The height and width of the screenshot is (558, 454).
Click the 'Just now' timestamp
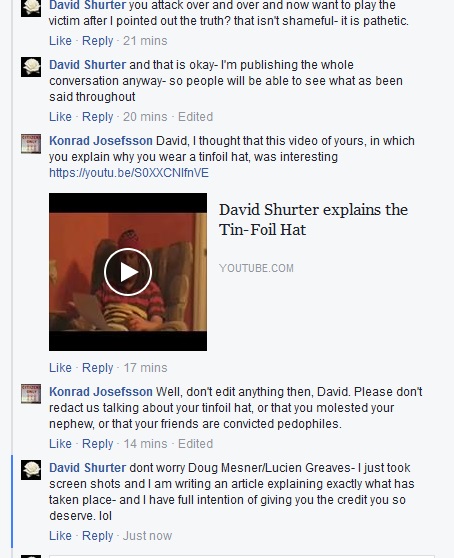[x=147, y=536]
